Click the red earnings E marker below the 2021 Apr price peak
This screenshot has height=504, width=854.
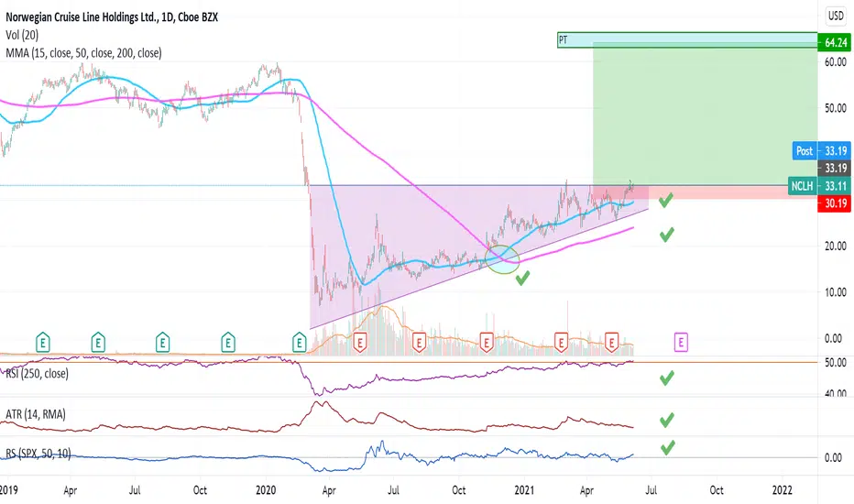(x=561, y=342)
